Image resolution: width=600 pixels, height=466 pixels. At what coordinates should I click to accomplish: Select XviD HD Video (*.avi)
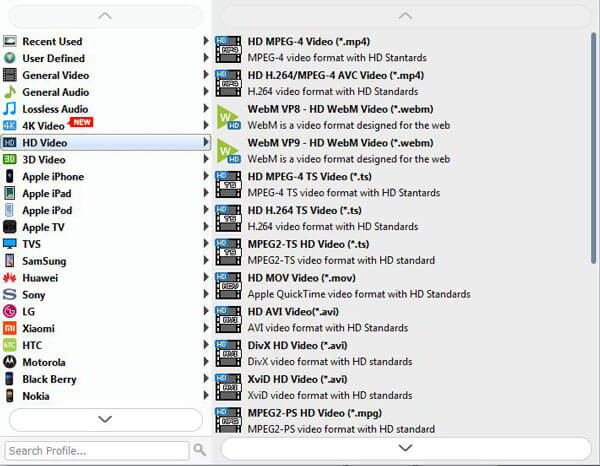click(401, 387)
